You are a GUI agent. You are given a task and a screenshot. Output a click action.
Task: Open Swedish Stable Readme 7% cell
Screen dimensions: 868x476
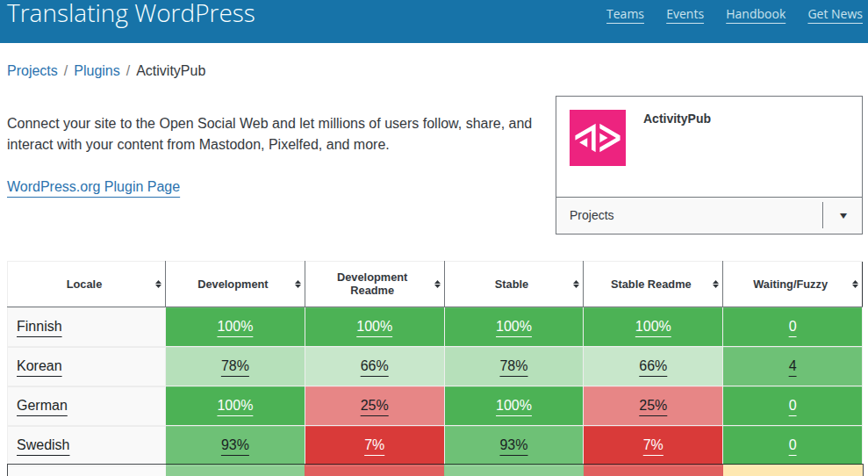coord(653,445)
